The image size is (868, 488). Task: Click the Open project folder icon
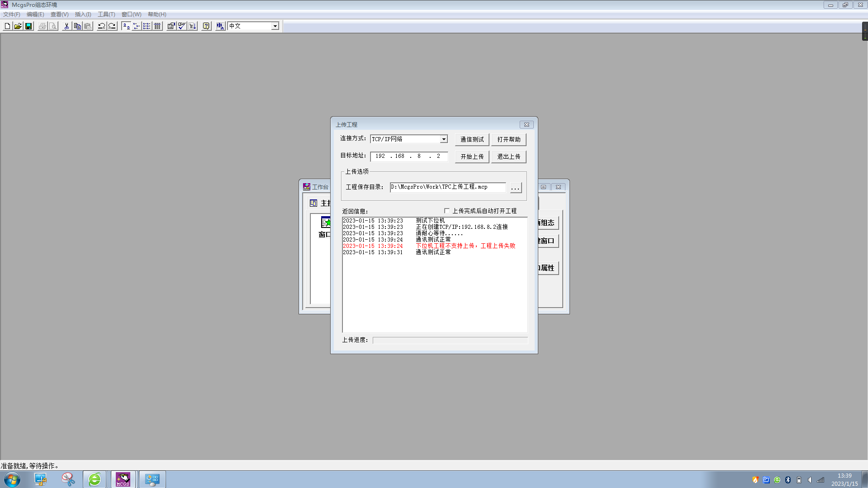click(x=18, y=26)
